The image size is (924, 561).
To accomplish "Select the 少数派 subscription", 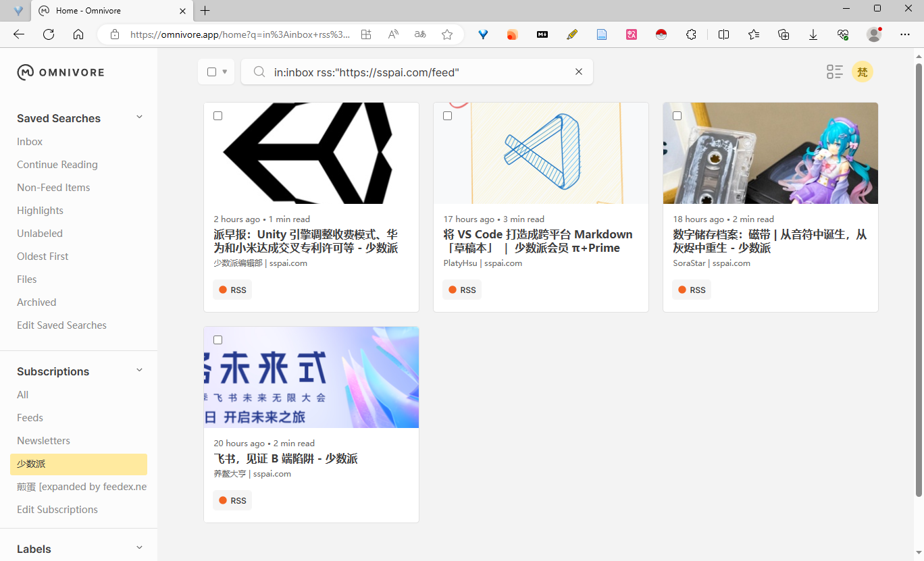I will (78, 464).
